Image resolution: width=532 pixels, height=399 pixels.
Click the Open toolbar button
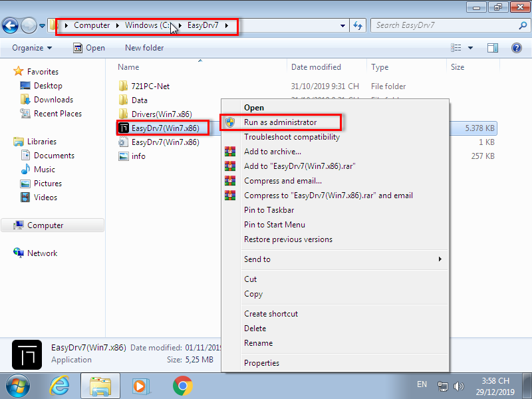[x=89, y=48]
